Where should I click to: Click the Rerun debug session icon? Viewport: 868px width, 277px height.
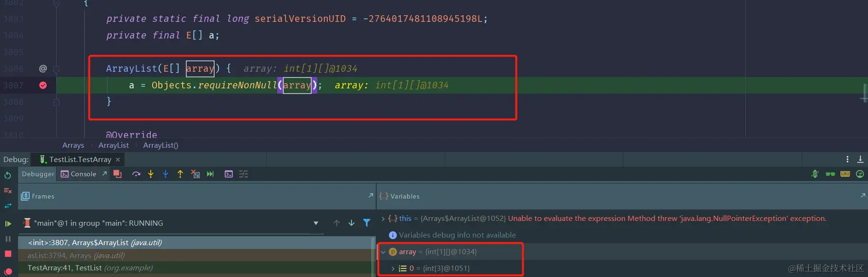click(8, 175)
